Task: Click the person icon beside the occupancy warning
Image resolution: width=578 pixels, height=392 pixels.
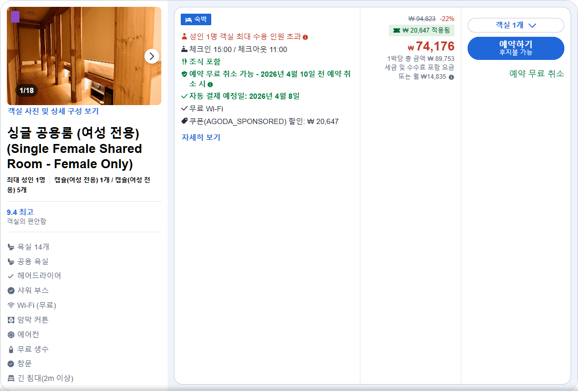Action: point(184,36)
